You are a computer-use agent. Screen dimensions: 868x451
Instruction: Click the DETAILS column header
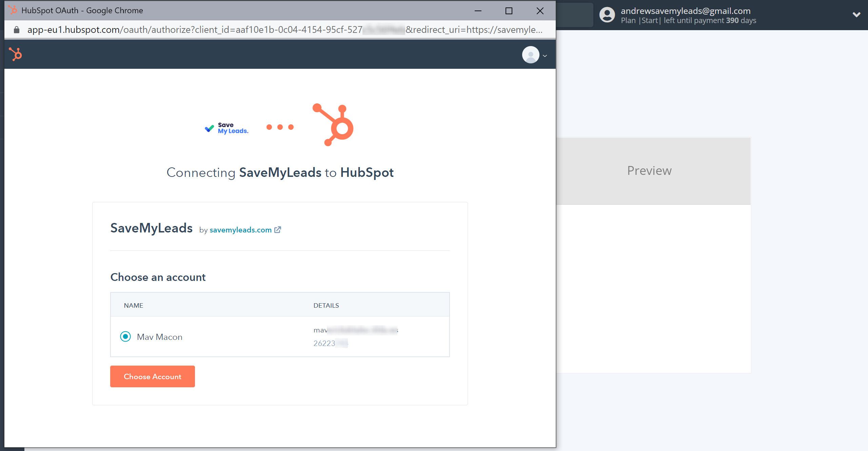[326, 305]
